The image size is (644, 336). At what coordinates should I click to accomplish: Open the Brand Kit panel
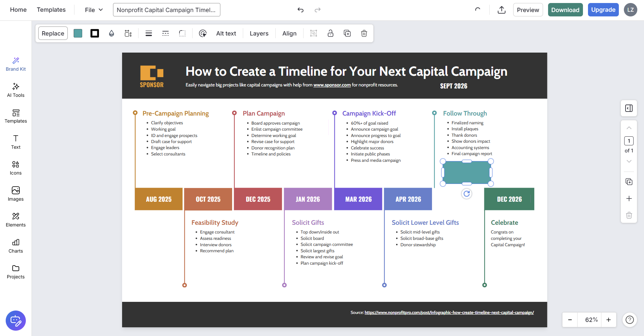coord(16,64)
